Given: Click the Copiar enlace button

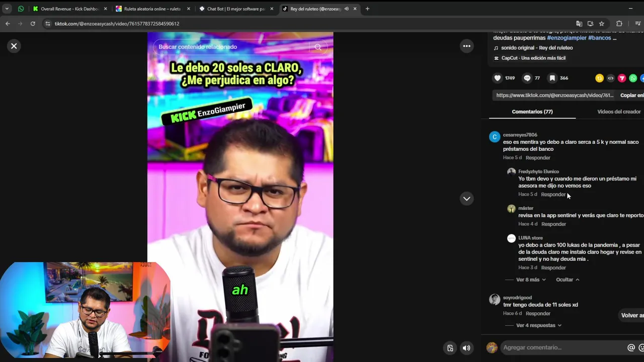Looking at the screenshot, I should [x=632, y=95].
